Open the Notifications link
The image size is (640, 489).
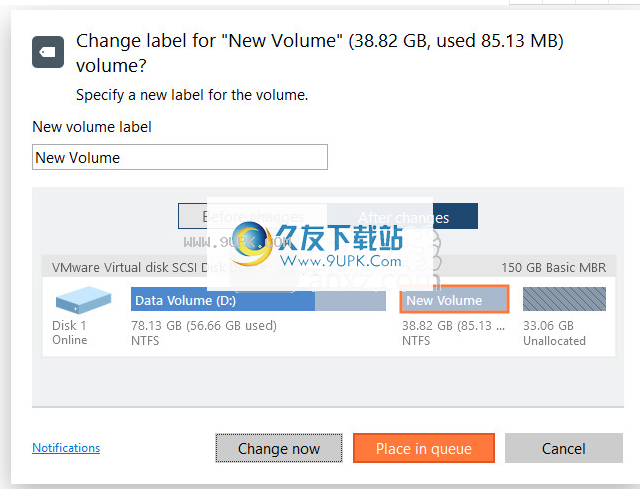66,448
